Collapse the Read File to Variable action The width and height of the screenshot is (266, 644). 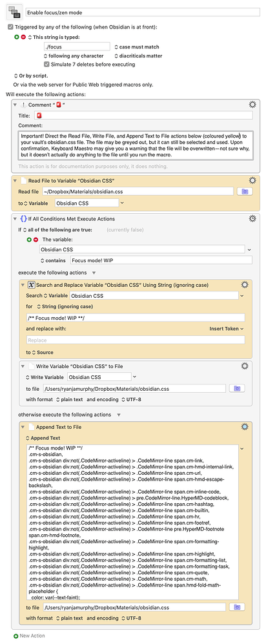(15, 181)
